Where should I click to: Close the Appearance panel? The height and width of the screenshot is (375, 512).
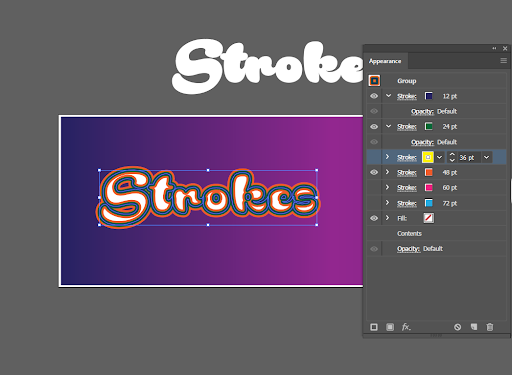click(x=505, y=48)
